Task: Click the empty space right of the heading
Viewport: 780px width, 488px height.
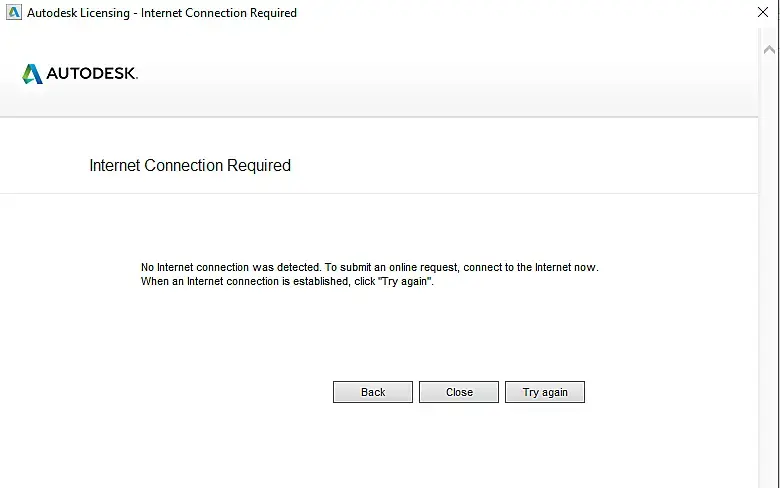Action: coord(520,166)
